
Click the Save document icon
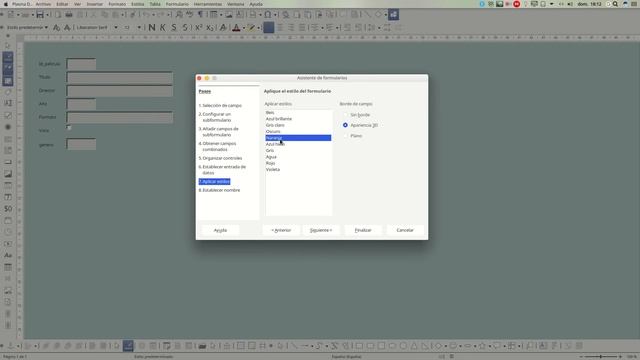point(40,15)
